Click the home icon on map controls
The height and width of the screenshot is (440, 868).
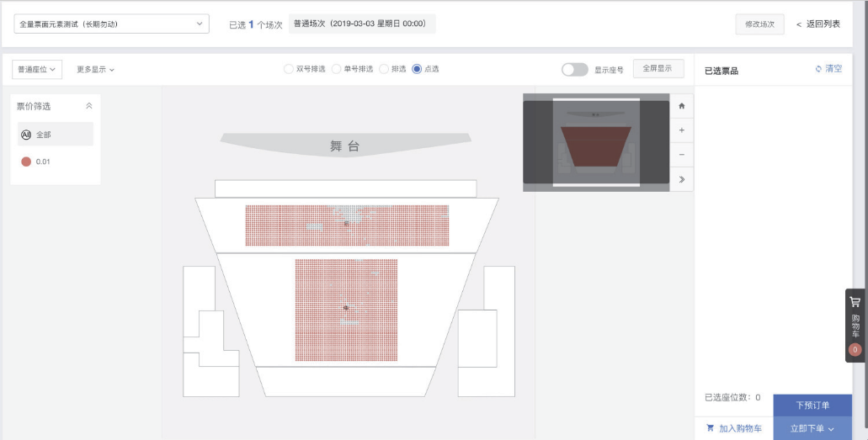(681, 106)
